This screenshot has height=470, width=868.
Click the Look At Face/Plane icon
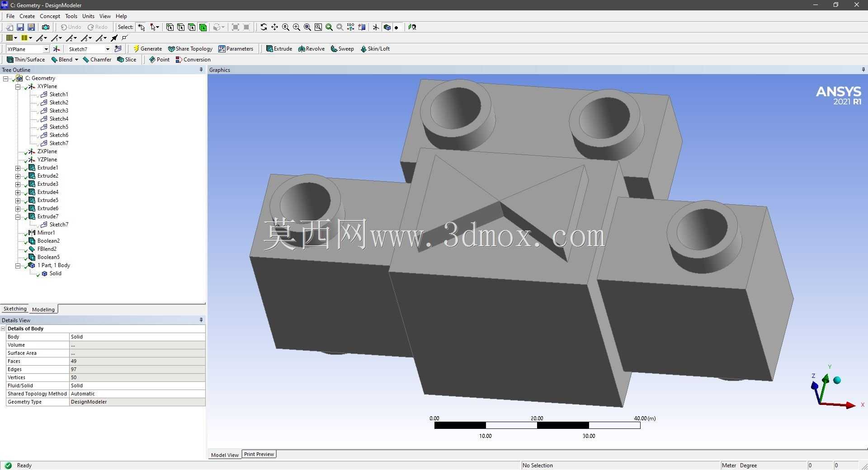(412, 27)
